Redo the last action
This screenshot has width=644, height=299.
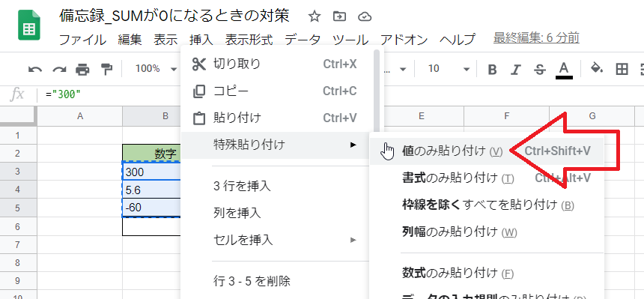[59, 69]
